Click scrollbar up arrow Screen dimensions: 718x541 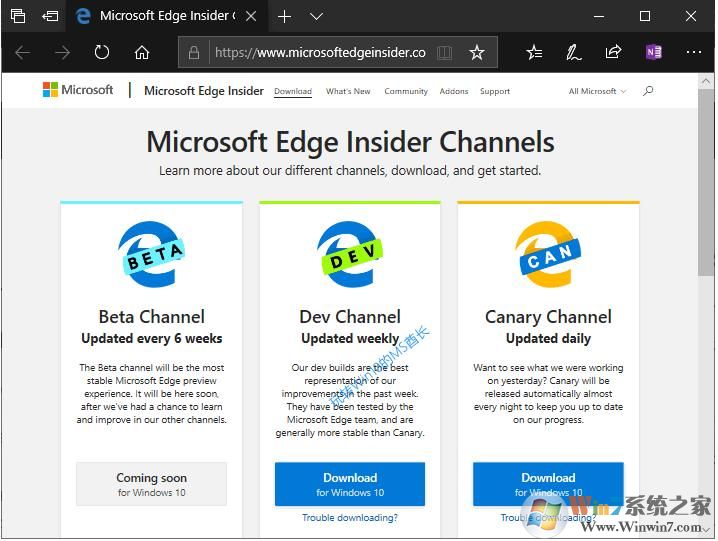point(706,81)
